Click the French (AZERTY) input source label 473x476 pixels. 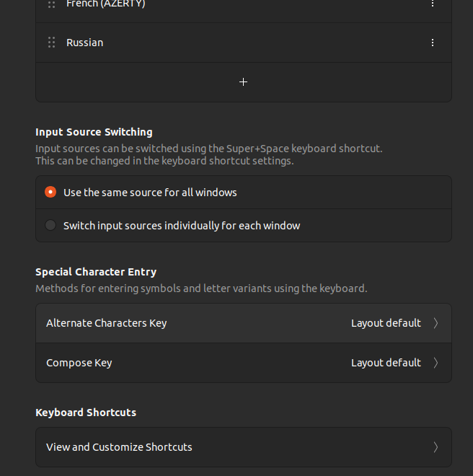coord(106,4)
